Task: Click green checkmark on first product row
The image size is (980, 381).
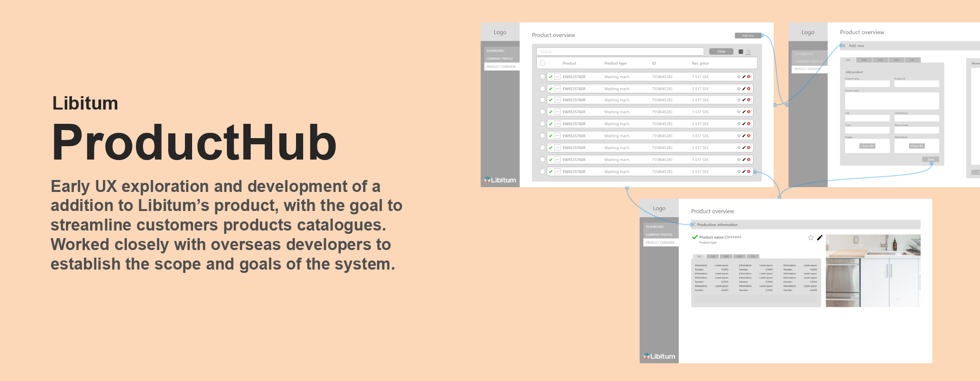Action: pyautogui.click(x=551, y=77)
